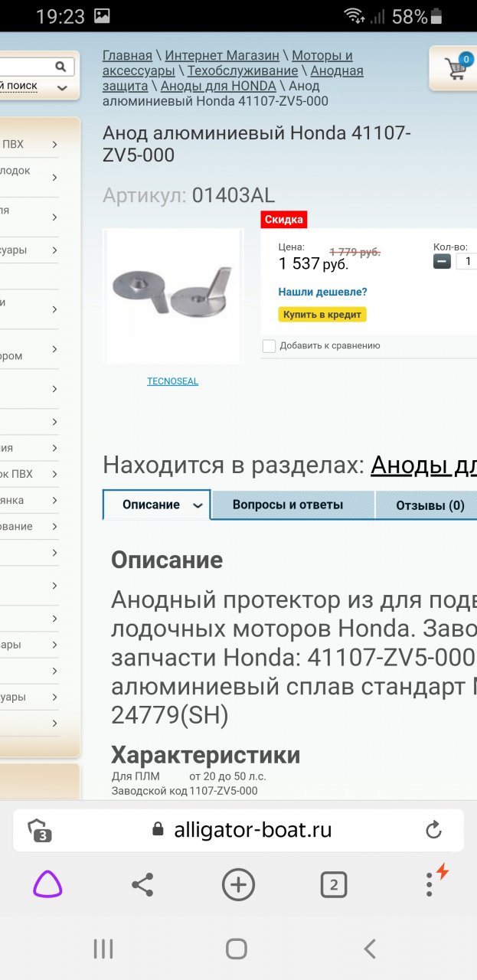
Task: Open Alice assistant icon in browser bar
Action: coord(47,885)
